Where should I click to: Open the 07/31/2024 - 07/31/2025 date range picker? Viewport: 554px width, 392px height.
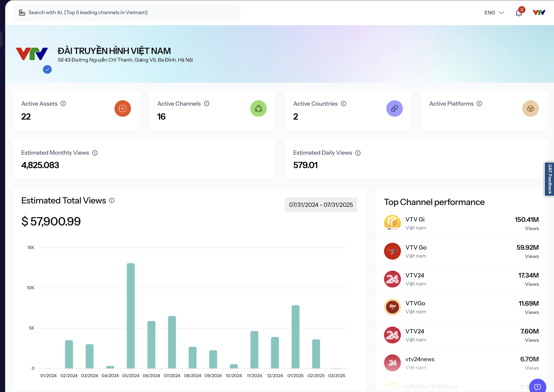[x=321, y=205]
